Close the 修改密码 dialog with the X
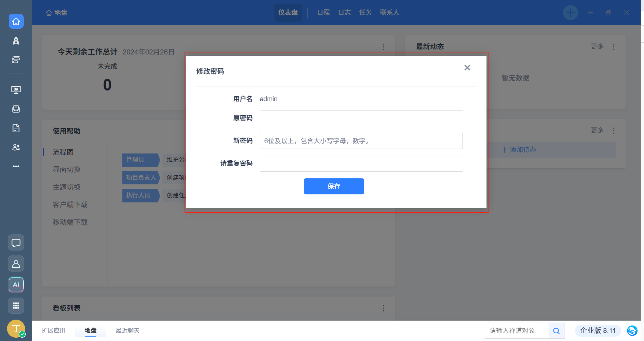This screenshot has height=341, width=644. click(467, 68)
